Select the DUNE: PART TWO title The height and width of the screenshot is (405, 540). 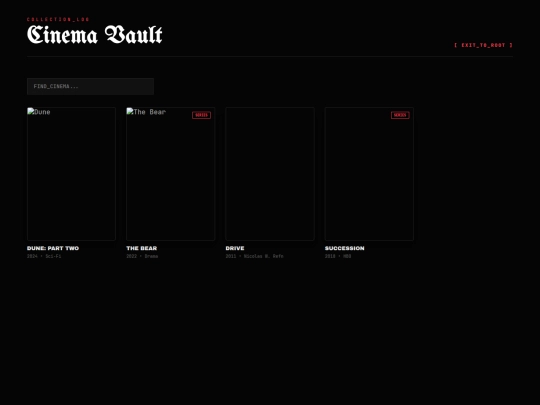tap(53, 248)
